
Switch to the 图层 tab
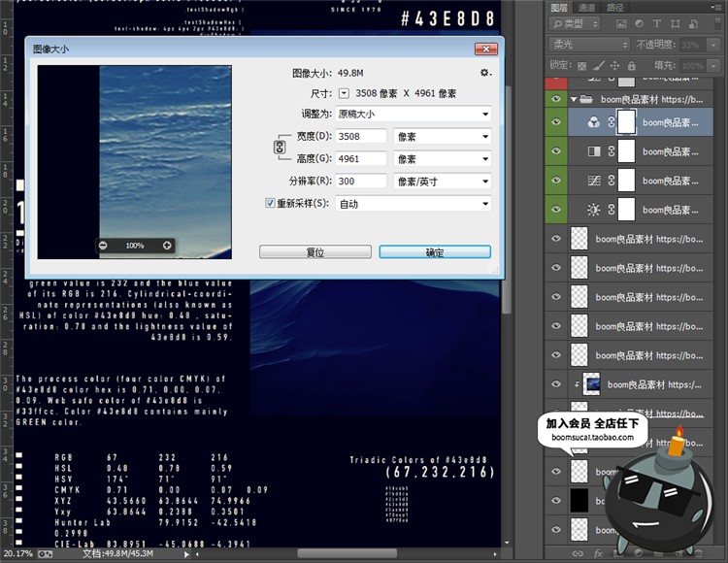[x=559, y=8]
